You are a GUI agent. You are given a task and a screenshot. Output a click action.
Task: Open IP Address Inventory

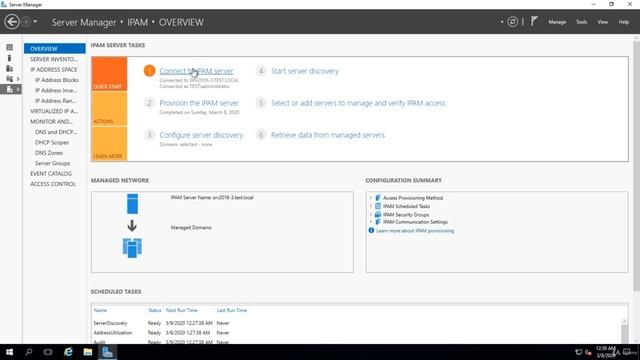[x=56, y=91]
